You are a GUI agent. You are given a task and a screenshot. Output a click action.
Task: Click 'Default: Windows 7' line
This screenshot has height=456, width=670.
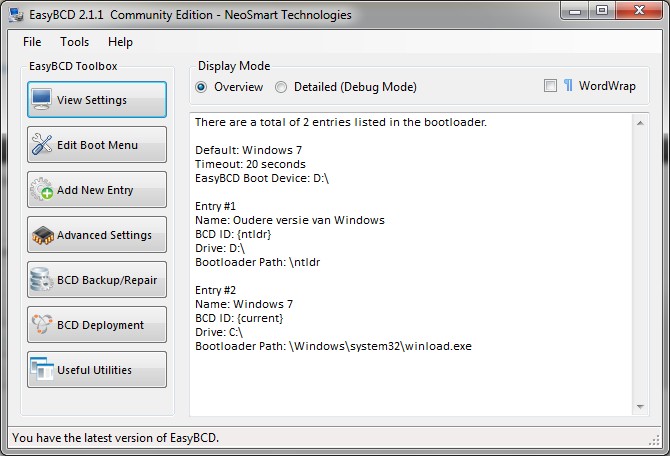[x=248, y=150]
